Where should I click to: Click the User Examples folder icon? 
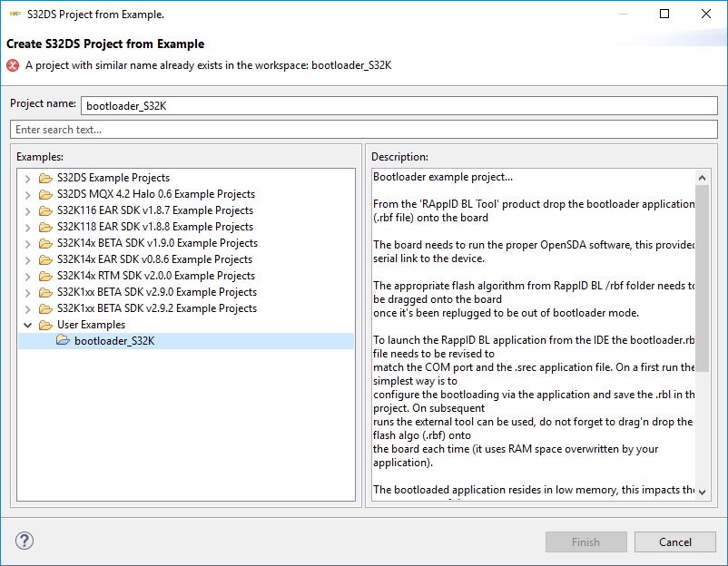coord(45,325)
